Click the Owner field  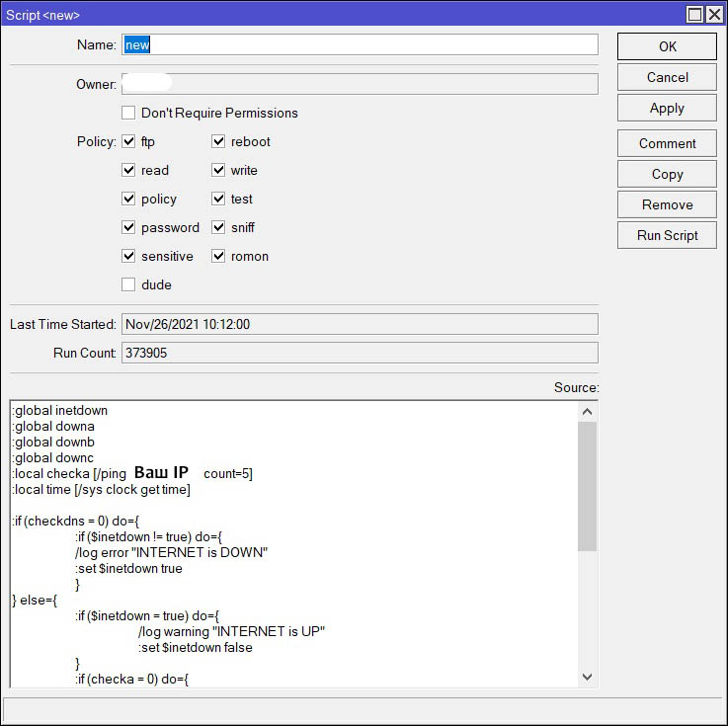click(360, 84)
